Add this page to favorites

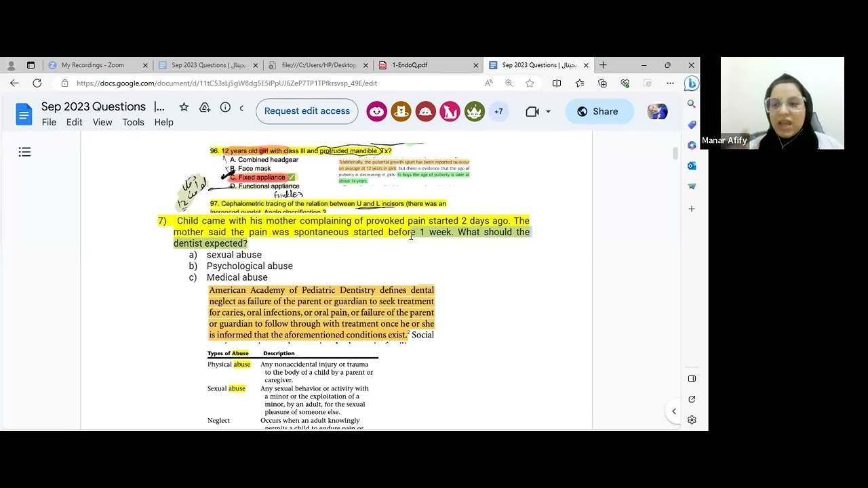530,83
